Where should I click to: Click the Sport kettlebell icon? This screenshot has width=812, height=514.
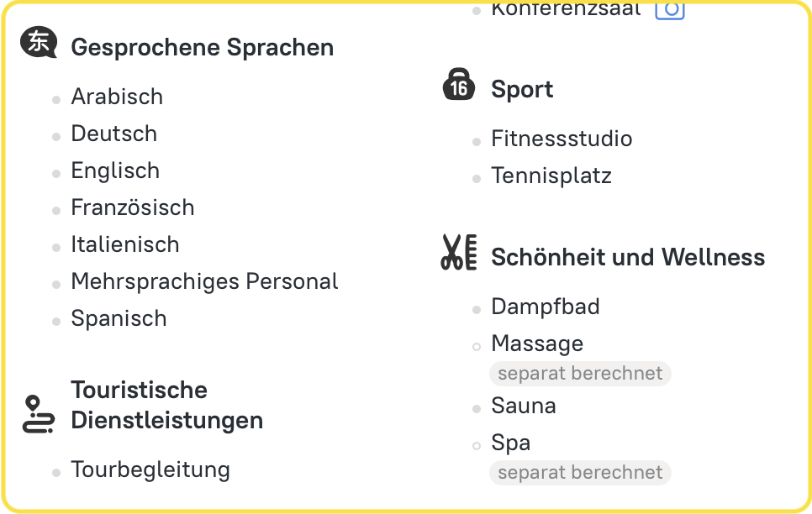[459, 86]
